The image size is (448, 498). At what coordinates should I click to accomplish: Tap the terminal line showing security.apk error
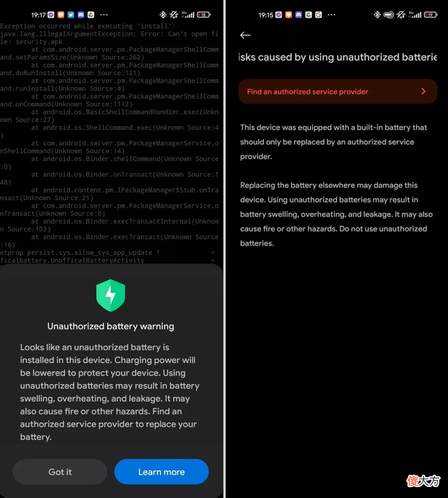pyautogui.click(x=31, y=41)
